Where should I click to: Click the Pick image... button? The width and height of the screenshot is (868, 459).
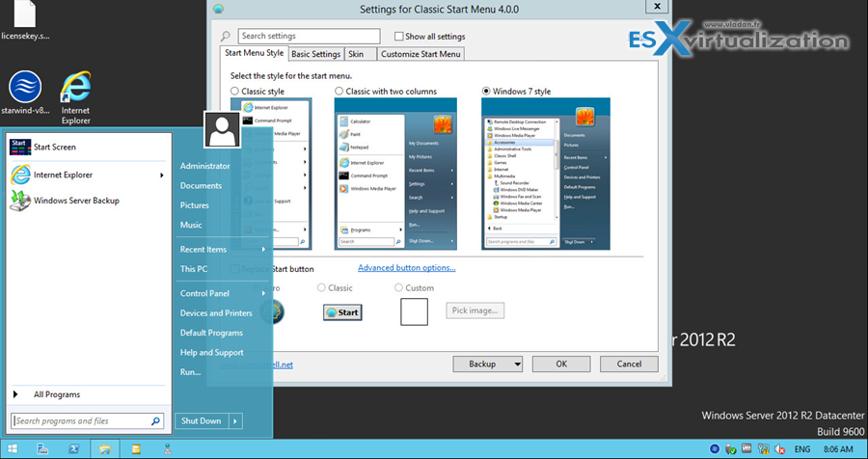[475, 310]
